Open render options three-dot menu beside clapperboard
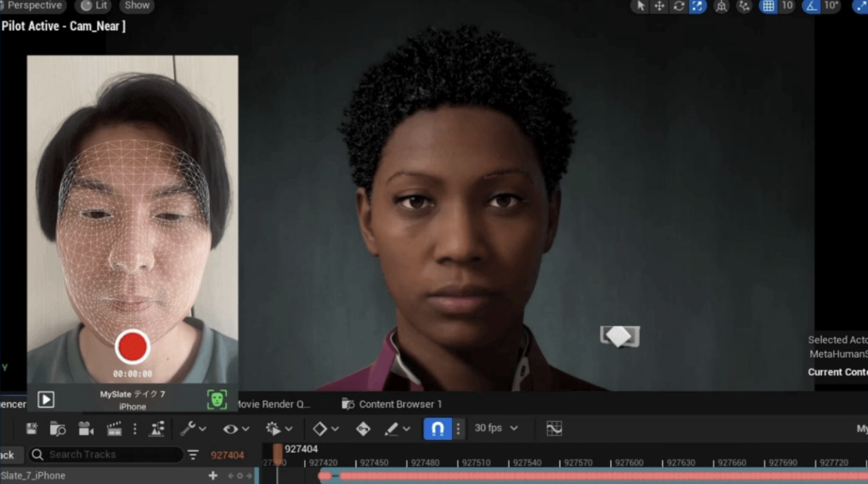This screenshot has height=484, width=868. pos(135,429)
